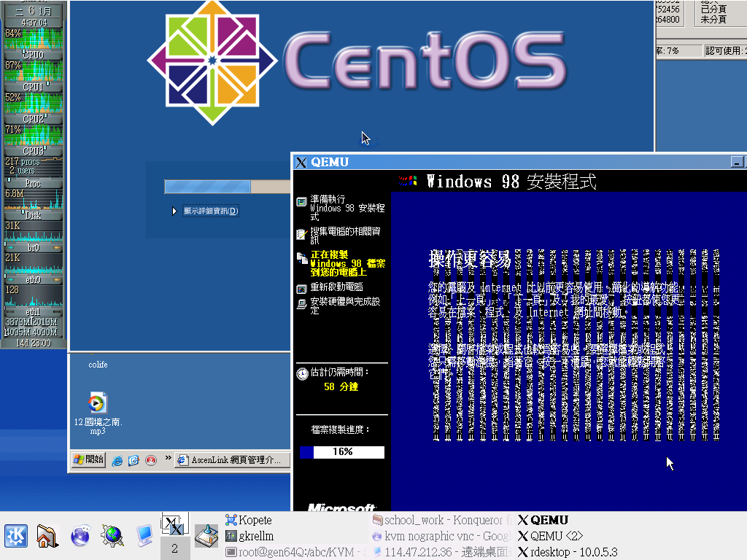Click the eth0 network label in gkrellm
The image size is (747, 560).
pyautogui.click(x=34, y=279)
